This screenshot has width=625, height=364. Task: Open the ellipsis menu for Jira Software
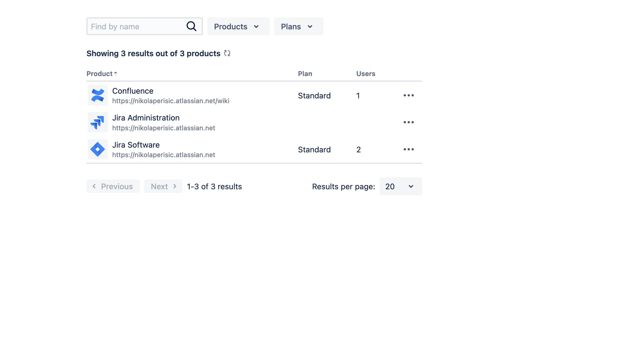coord(409,149)
